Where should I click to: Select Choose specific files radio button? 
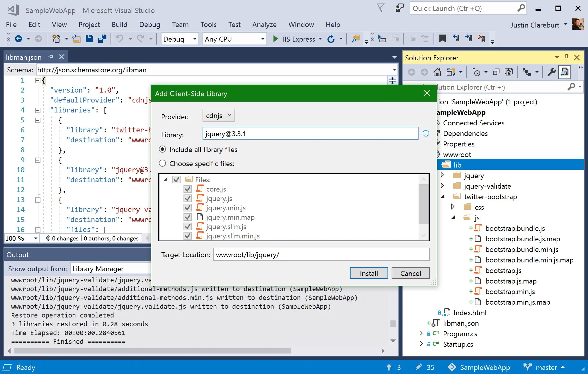[x=162, y=163]
